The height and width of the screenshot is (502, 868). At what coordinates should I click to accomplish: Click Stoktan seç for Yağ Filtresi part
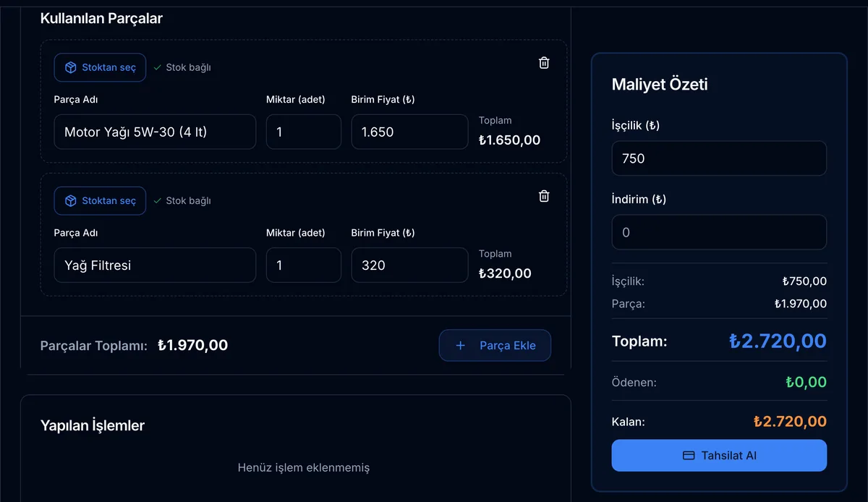pos(100,200)
